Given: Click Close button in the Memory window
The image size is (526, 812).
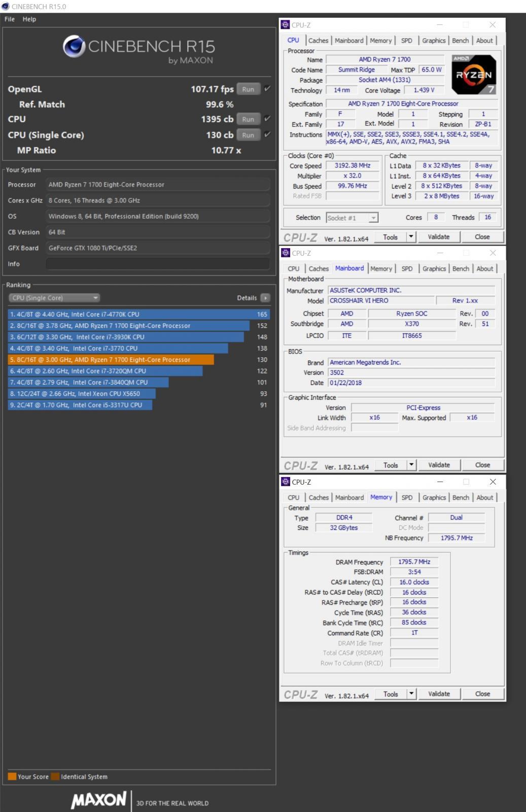Looking at the screenshot, I should [x=482, y=694].
